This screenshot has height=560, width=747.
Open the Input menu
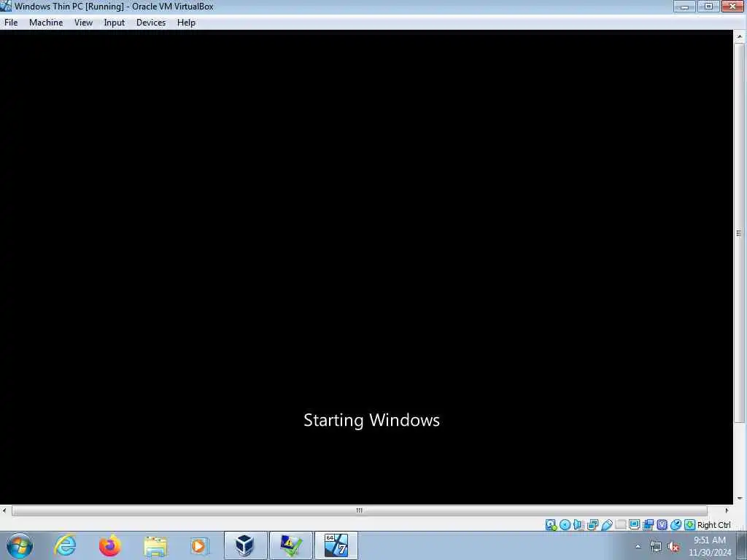tap(115, 23)
